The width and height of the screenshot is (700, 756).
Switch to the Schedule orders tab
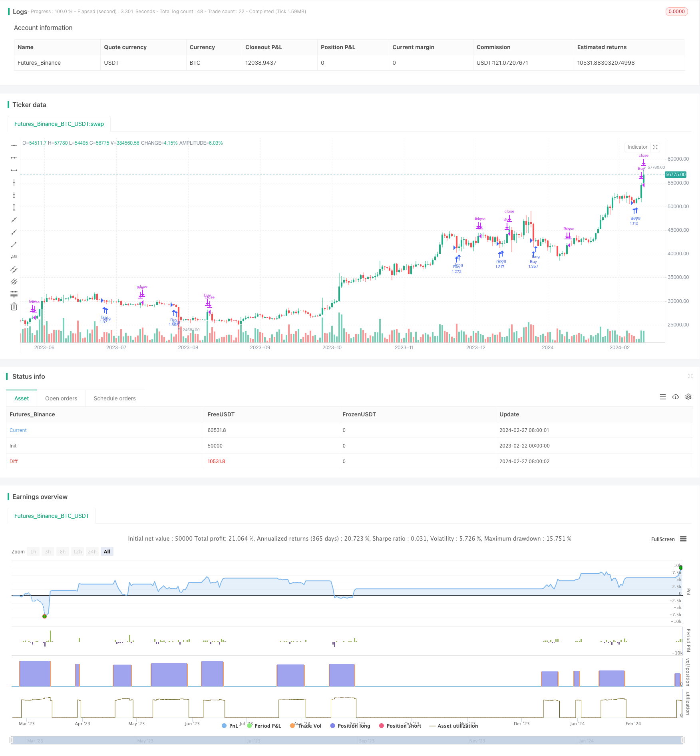tap(115, 398)
